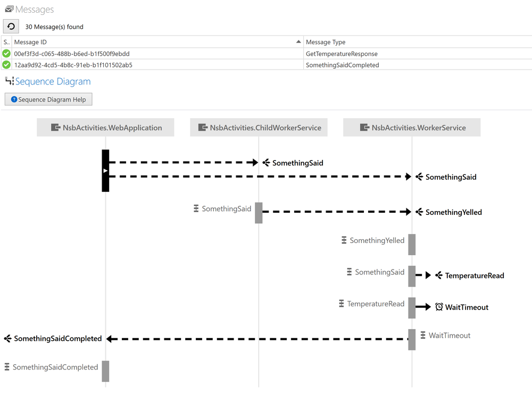
Task: Click the SomethingYelled handler bar on WorkerService
Action: tap(412, 244)
